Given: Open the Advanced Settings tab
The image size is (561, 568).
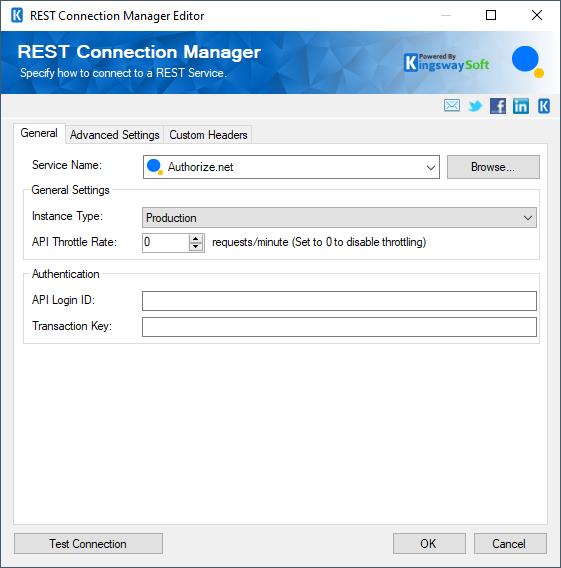Looking at the screenshot, I should (x=114, y=135).
